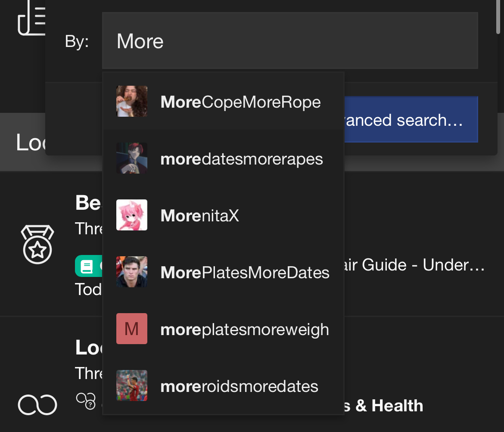Click MorePlatesMoreDates's face avatar thumbnail
The width and height of the screenshot is (504, 432).
[132, 272]
